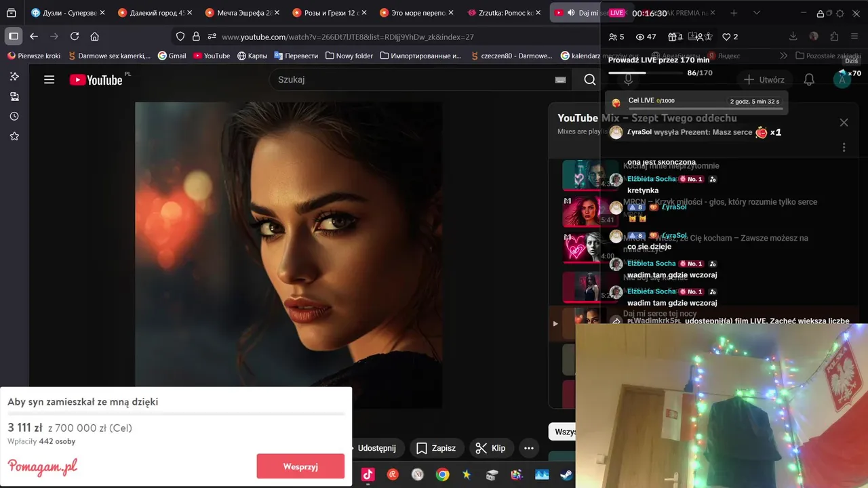Open the playlist three-dot options menu
Image resolution: width=868 pixels, height=488 pixels.
pyautogui.click(x=844, y=147)
